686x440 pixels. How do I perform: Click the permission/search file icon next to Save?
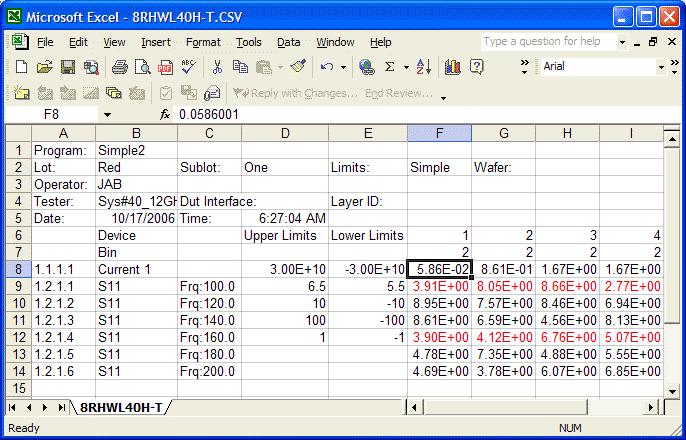coord(91,67)
